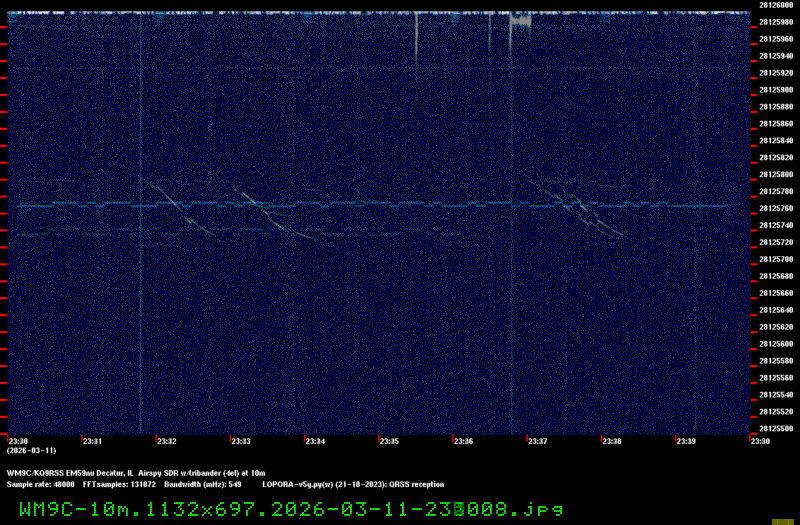Click the 28125680 frequency label
This screenshot has height=525, width=800.
click(x=776, y=276)
